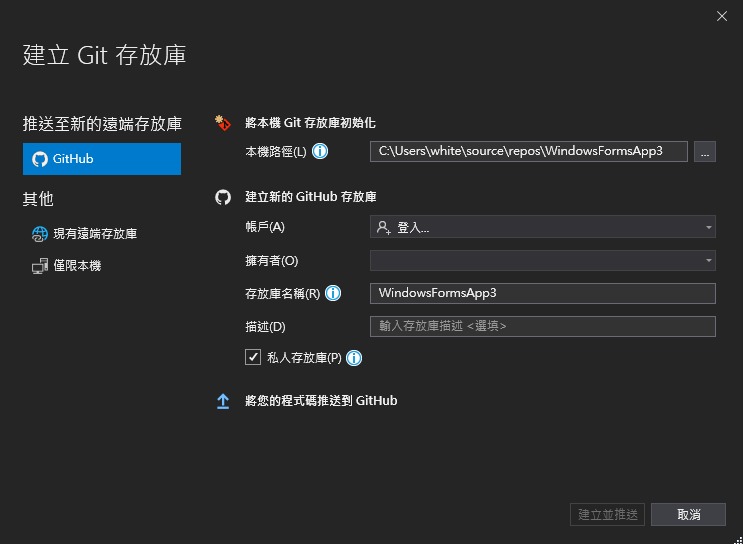743x544 pixels.
Task: Show info for 本機路徑 field
Action: pos(320,152)
